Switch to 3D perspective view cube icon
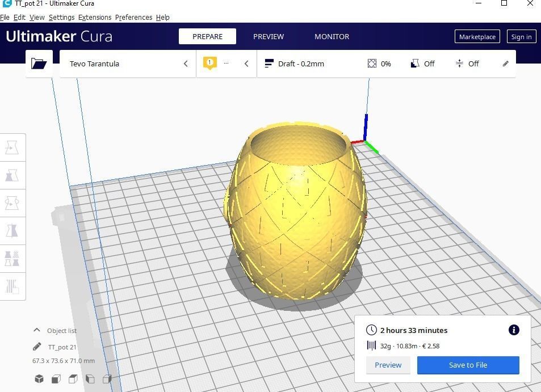Viewport: 541px width, 392px height. coord(39,379)
